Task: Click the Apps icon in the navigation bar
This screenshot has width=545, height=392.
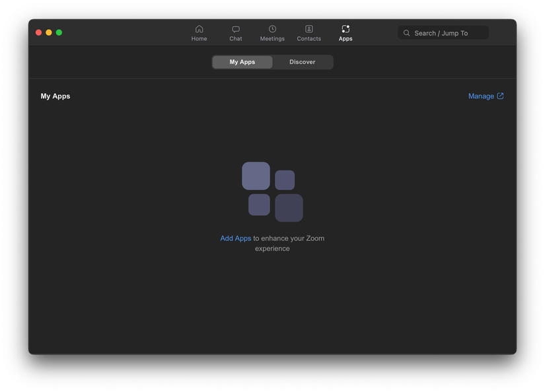Action: click(x=345, y=29)
